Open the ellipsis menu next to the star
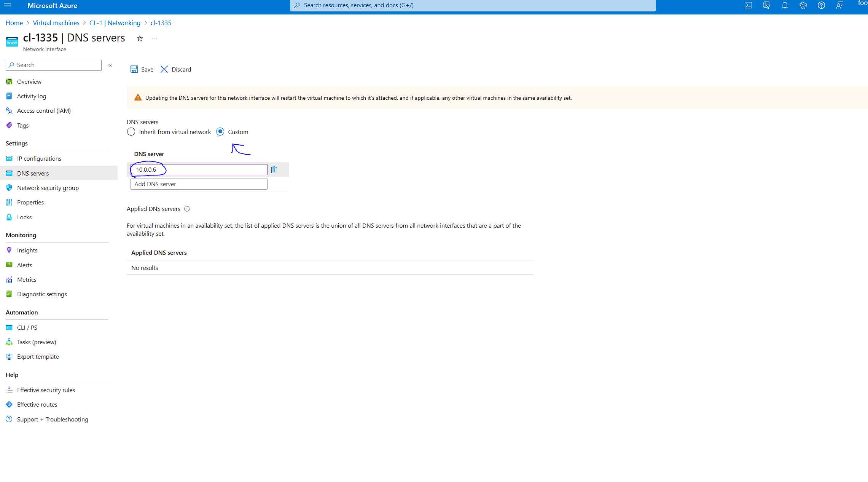868x482 pixels. 154,38
